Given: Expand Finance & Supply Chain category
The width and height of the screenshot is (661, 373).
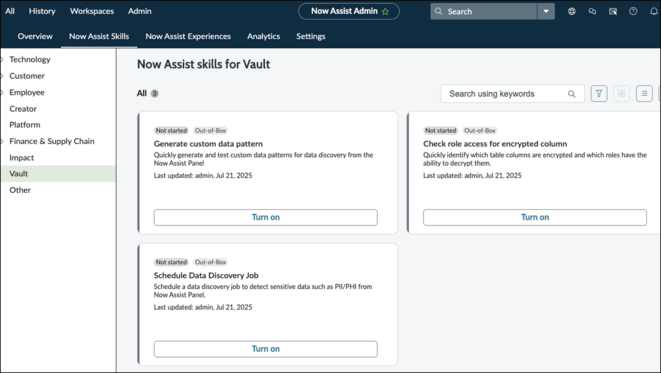Looking at the screenshot, I should point(2,141).
